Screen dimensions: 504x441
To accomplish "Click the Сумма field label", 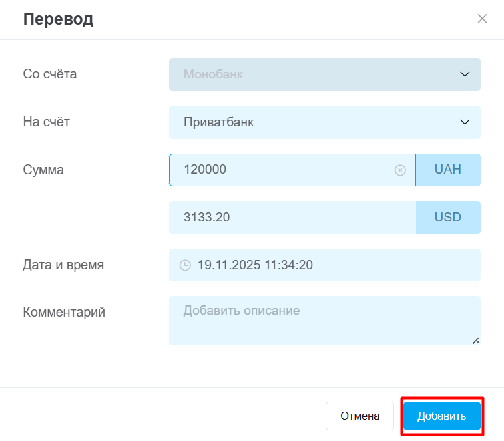I will (x=43, y=170).
